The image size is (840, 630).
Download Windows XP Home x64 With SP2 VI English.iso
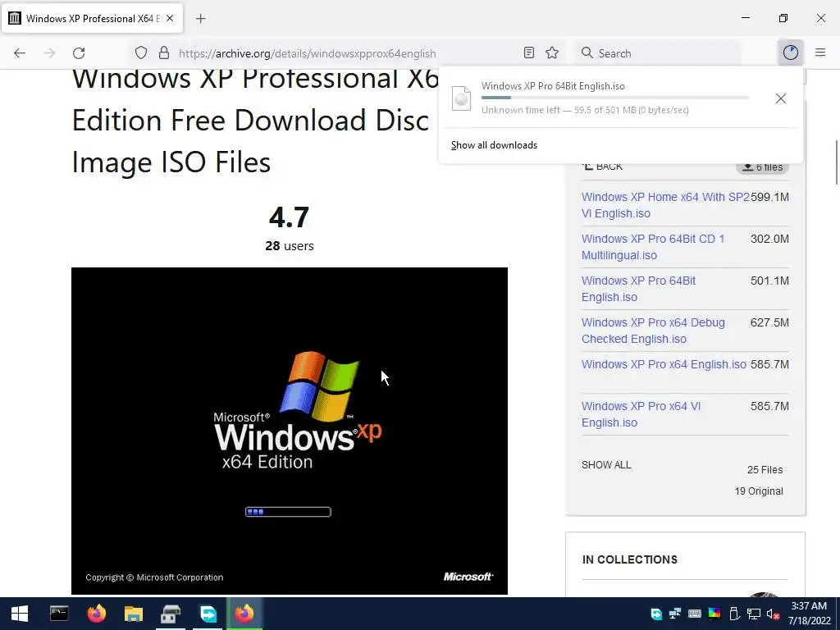click(x=666, y=205)
